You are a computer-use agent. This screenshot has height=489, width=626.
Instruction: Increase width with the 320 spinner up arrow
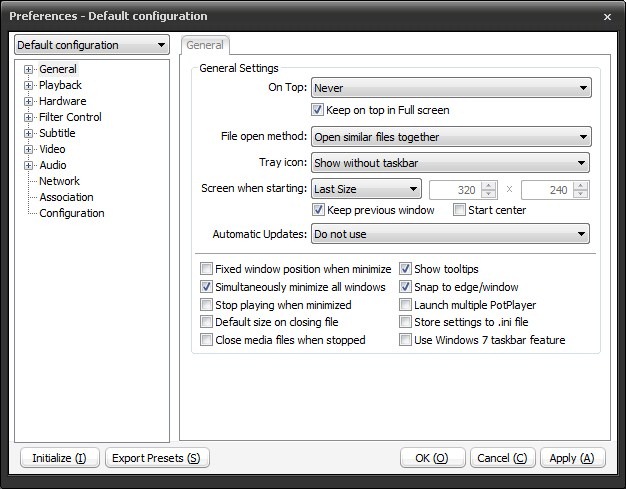pyautogui.click(x=489, y=186)
